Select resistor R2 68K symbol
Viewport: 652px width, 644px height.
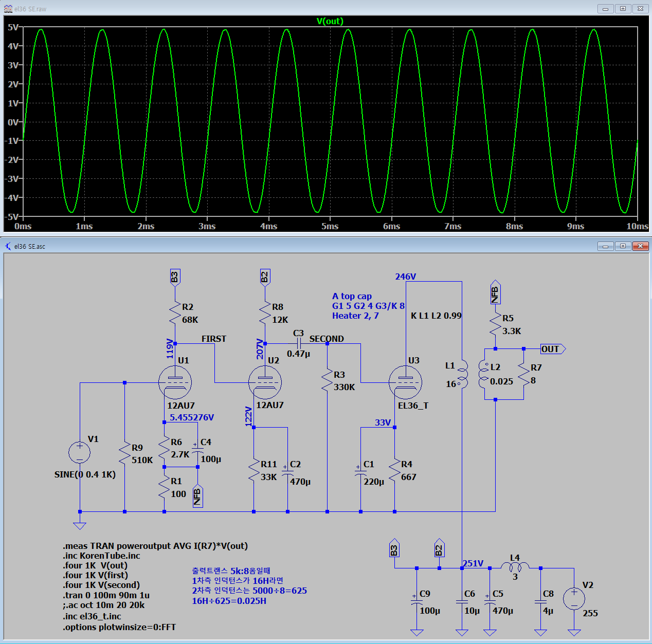pos(175,314)
